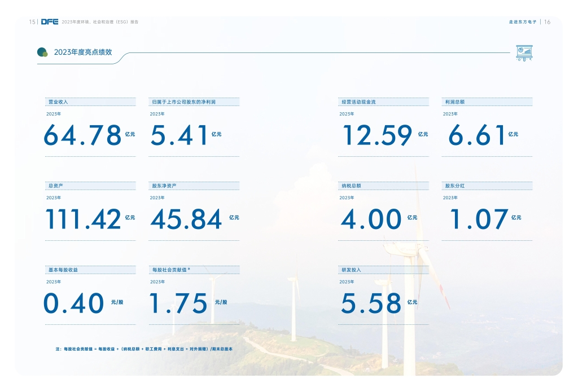Click the 每股社会贡献值 label
Image resolution: width=578 pixels, height=392 pixels.
pos(171,270)
